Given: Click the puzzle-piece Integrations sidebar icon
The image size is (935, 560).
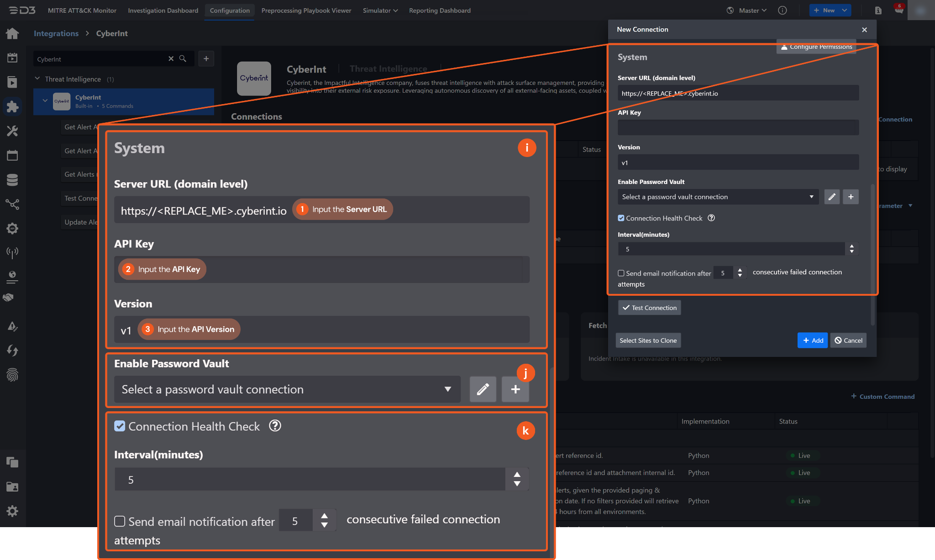Looking at the screenshot, I should click(12, 106).
